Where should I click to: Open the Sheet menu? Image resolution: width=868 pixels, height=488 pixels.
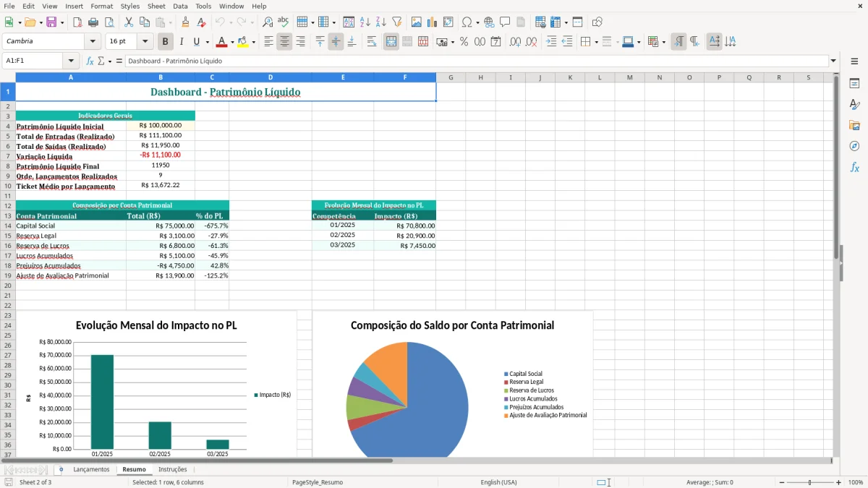click(156, 6)
